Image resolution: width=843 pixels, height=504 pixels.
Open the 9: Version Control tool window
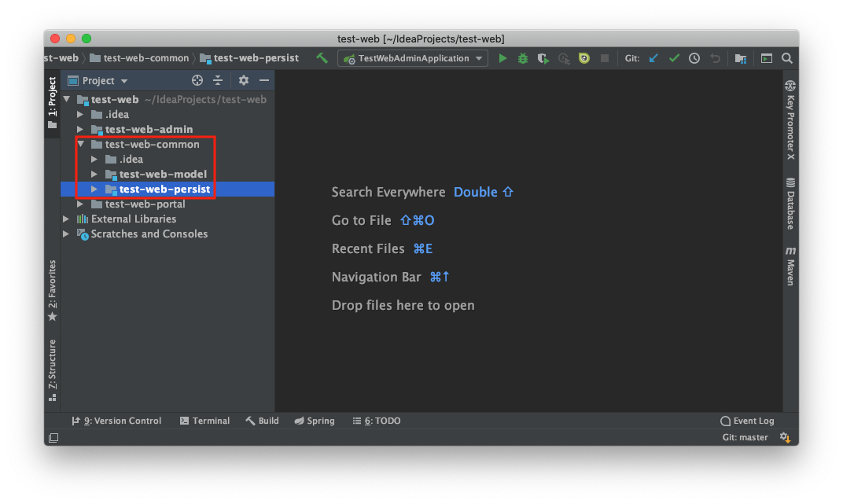pyautogui.click(x=116, y=421)
